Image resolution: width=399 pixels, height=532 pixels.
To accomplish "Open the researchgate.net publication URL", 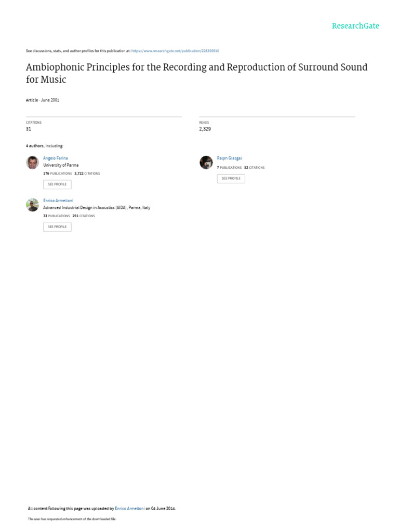I will pos(175,51).
